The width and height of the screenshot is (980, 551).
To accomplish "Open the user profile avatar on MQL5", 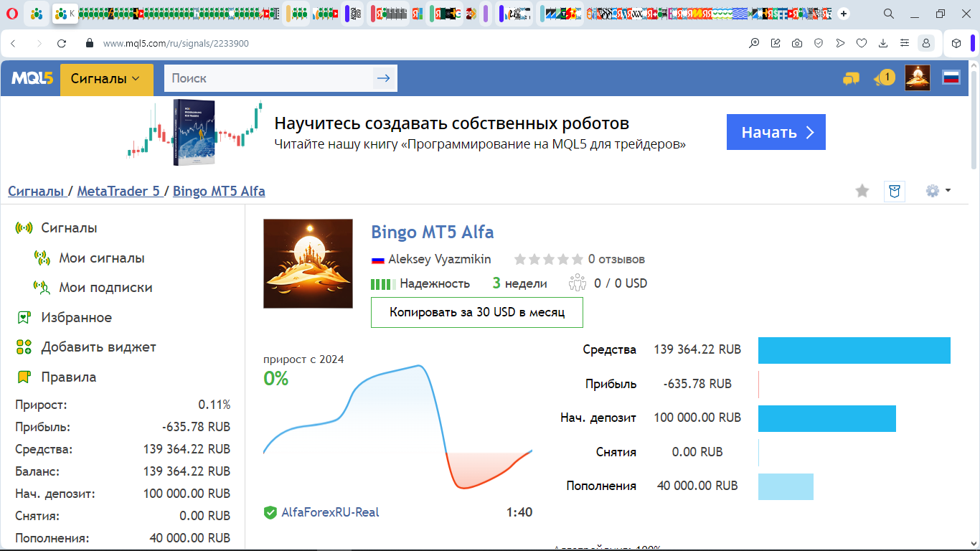I will 918,77.
